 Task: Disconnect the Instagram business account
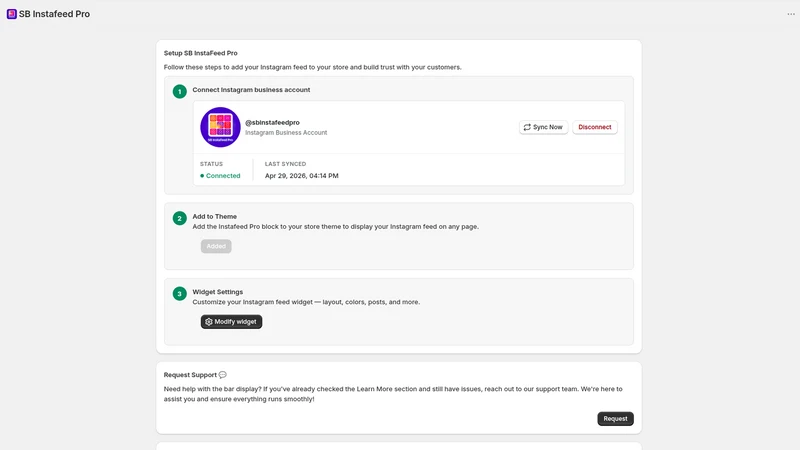(x=594, y=127)
